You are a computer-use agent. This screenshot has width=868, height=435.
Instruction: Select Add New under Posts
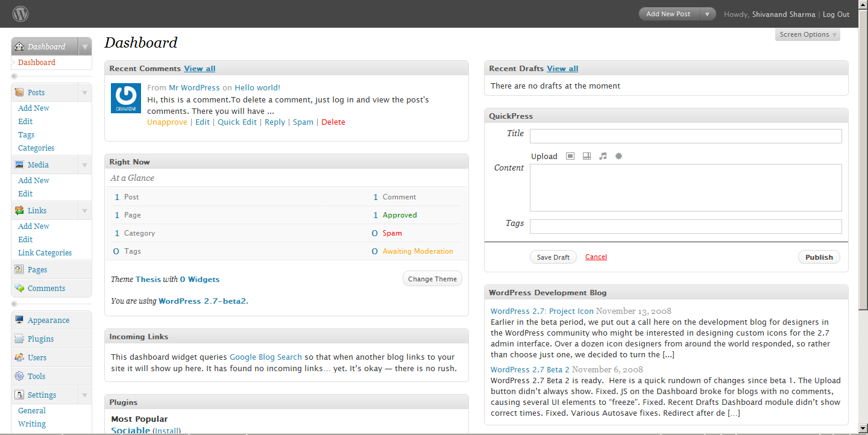34,108
